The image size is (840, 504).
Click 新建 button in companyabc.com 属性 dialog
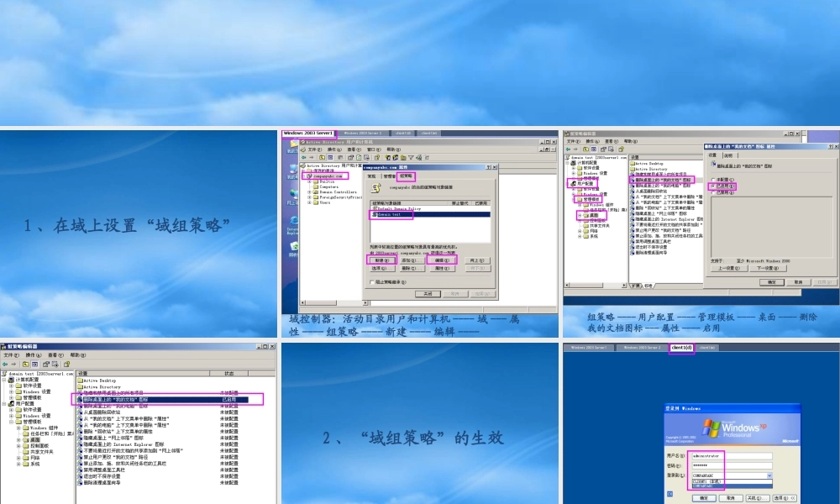pos(382,260)
